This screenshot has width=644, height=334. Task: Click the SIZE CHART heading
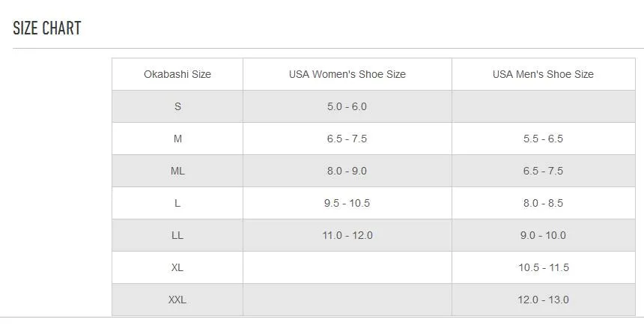[47, 28]
